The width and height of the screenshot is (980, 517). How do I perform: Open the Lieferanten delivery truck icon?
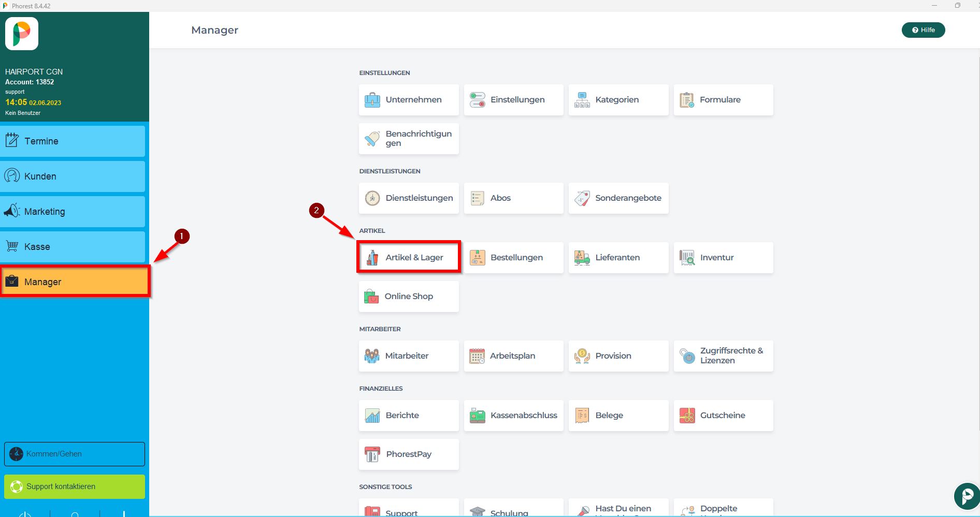[582, 257]
